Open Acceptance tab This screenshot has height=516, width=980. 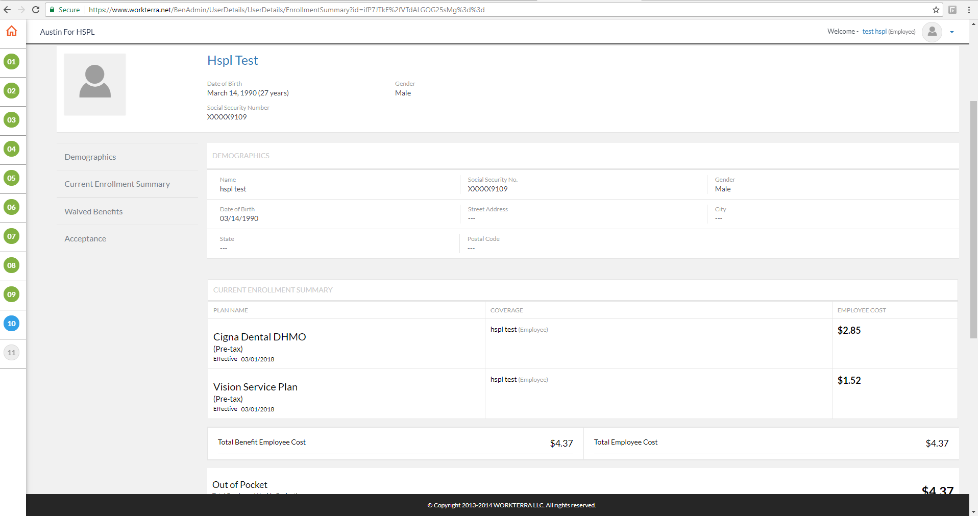click(x=85, y=239)
